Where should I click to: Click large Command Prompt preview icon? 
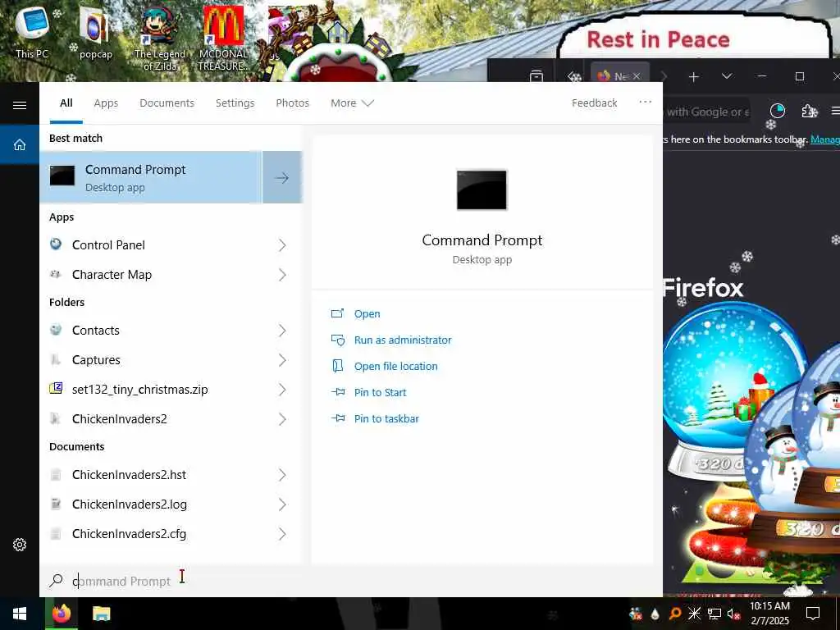[x=482, y=189]
